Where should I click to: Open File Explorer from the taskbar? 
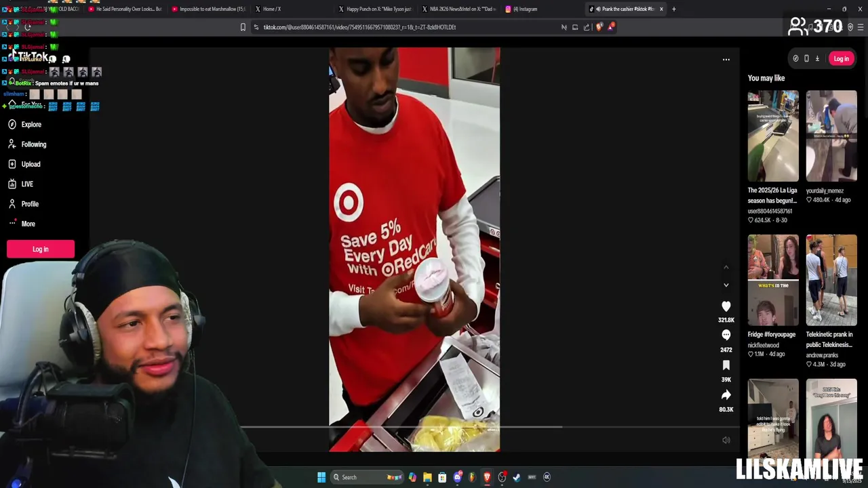click(427, 477)
